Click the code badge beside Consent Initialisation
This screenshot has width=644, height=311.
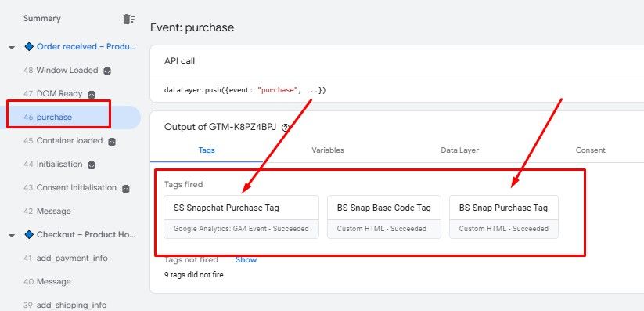[x=126, y=189]
